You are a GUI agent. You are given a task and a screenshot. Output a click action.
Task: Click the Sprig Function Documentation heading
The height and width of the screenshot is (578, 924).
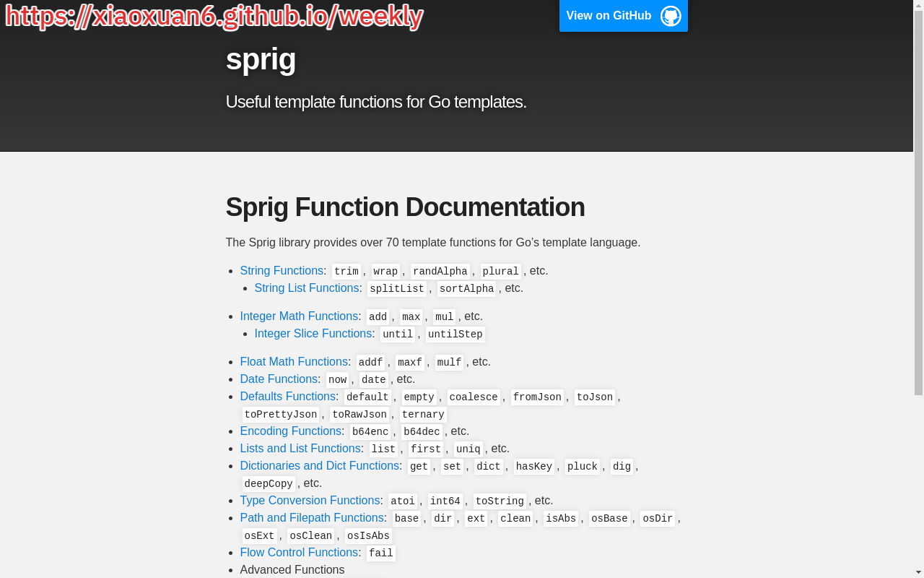(405, 207)
